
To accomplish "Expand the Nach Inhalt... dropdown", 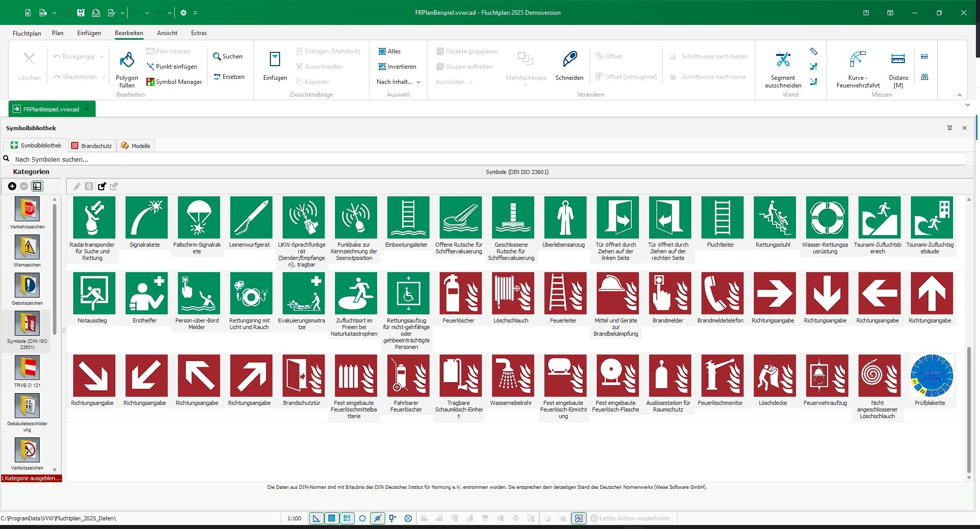I will pyautogui.click(x=399, y=82).
